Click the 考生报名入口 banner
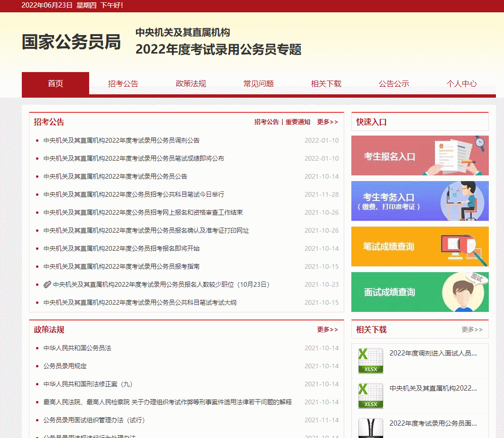The width and height of the screenshot is (504, 438). [x=420, y=155]
